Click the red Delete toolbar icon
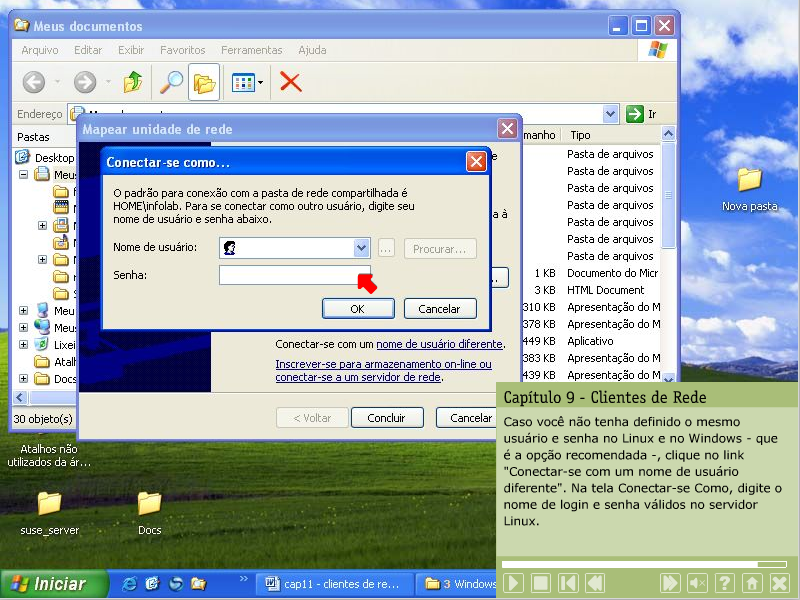 [x=291, y=82]
